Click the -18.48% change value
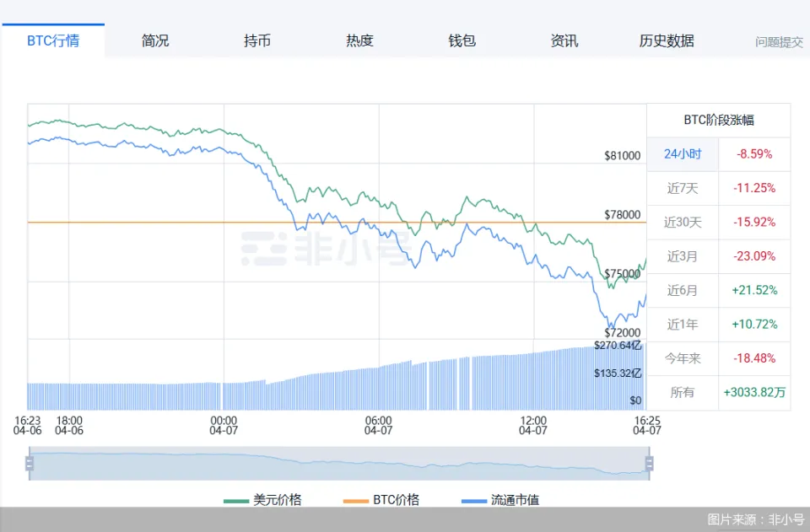Image resolution: width=810 pixels, height=532 pixels. (x=754, y=358)
